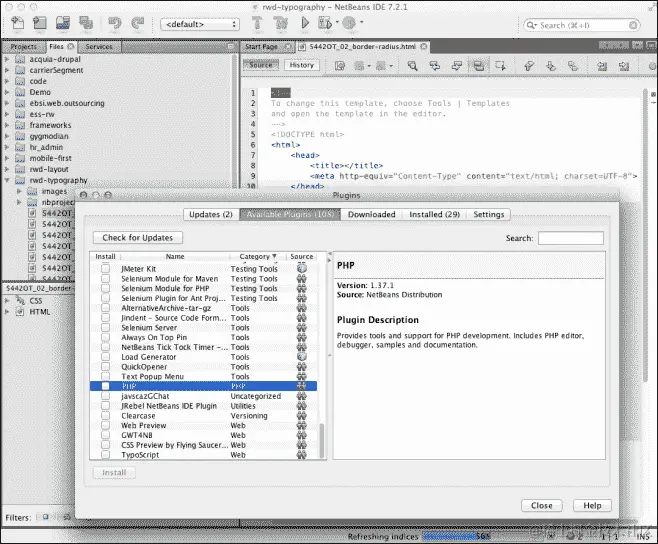Toggle the Highlight Search editor icon
This screenshot has width=658, height=544.
coord(478,66)
